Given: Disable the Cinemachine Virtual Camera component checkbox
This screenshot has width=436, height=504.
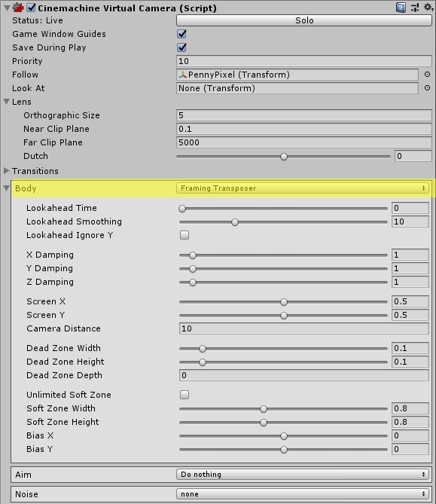Looking at the screenshot, I should 31,8.
